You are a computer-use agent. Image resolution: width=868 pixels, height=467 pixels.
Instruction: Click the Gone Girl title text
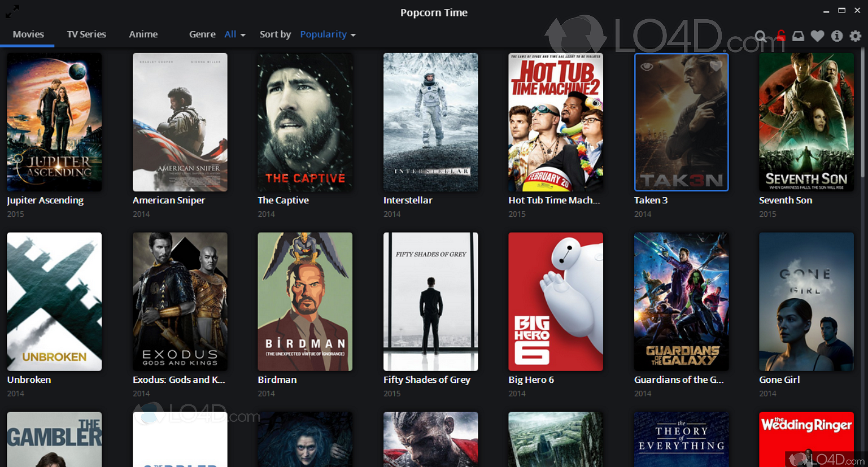click(x=779, y=380)
